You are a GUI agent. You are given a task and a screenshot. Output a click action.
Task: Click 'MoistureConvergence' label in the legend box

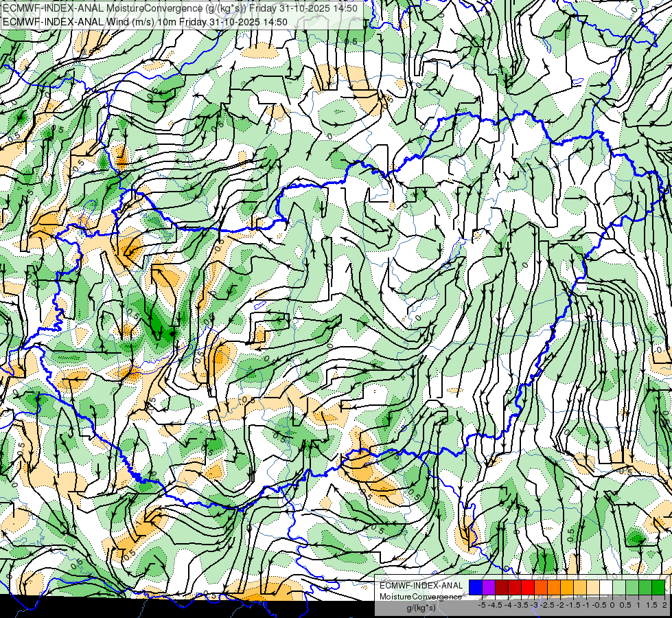coord(421,597)
